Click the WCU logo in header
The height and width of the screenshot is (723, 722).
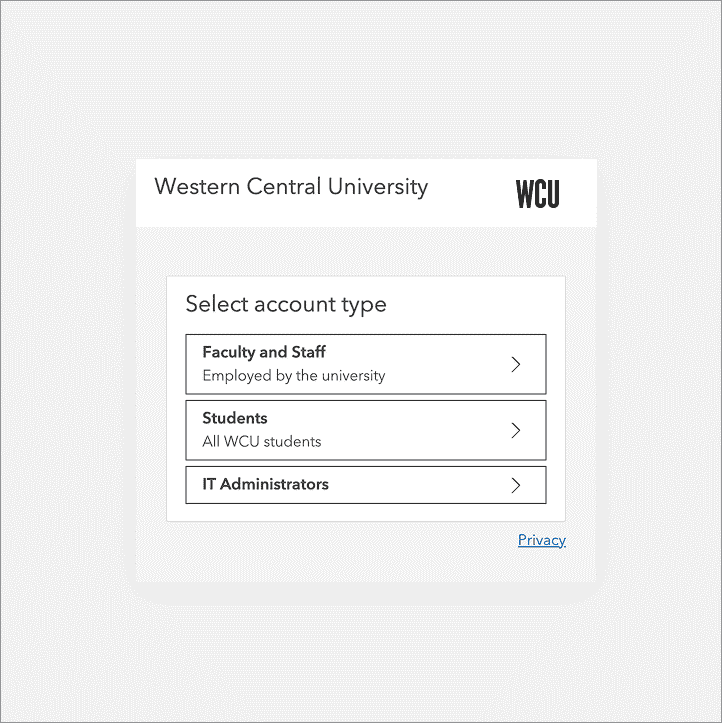tap(538, 193)
